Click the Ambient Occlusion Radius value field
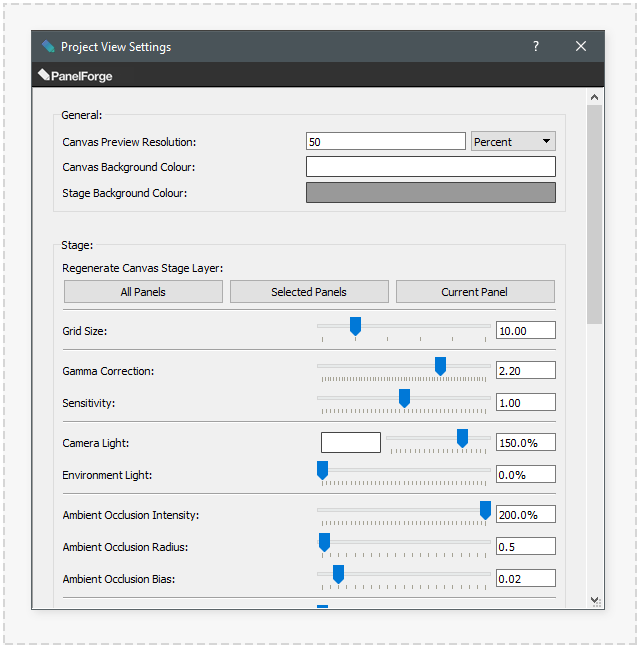 coord(525,547)
